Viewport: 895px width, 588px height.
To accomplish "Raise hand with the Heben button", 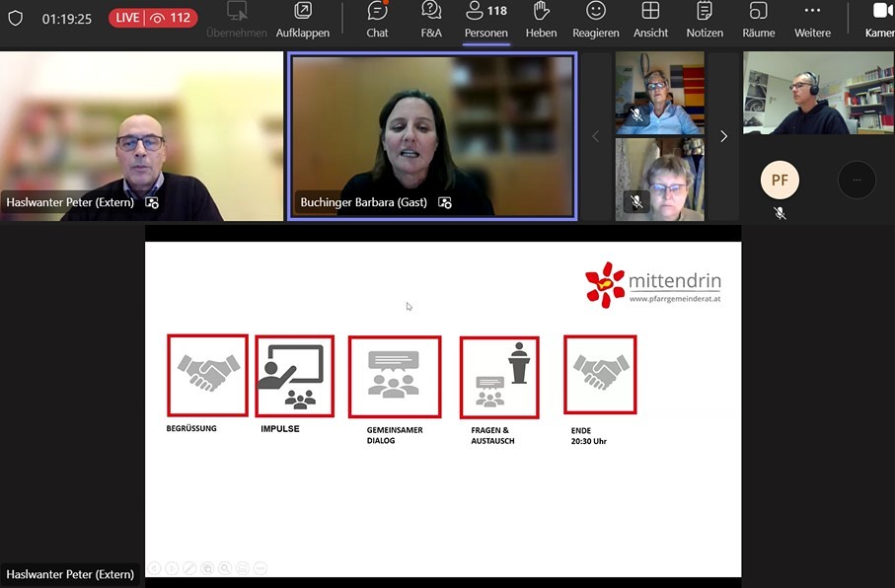I will coord(541,20).
